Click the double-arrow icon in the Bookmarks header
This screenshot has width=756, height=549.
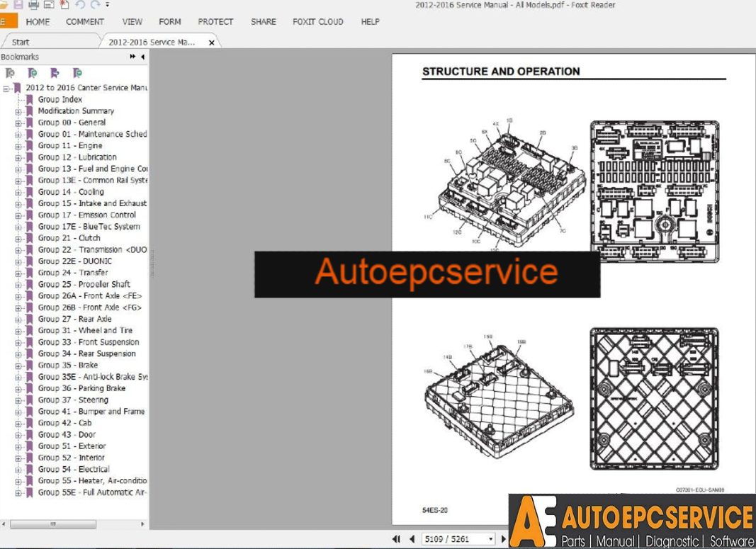(132, 57)
